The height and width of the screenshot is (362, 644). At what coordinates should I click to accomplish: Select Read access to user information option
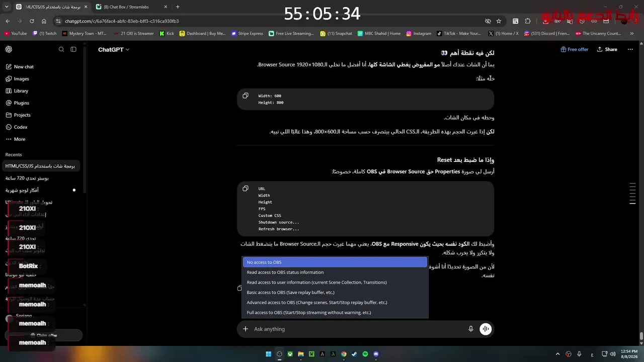pos(335,283)
